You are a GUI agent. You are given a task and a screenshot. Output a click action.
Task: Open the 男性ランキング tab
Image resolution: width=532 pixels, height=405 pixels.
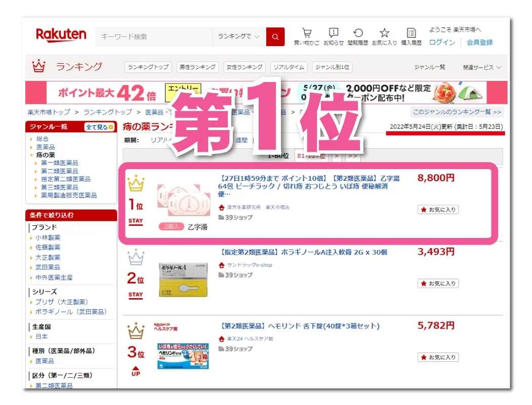click(x=197, y=67)
